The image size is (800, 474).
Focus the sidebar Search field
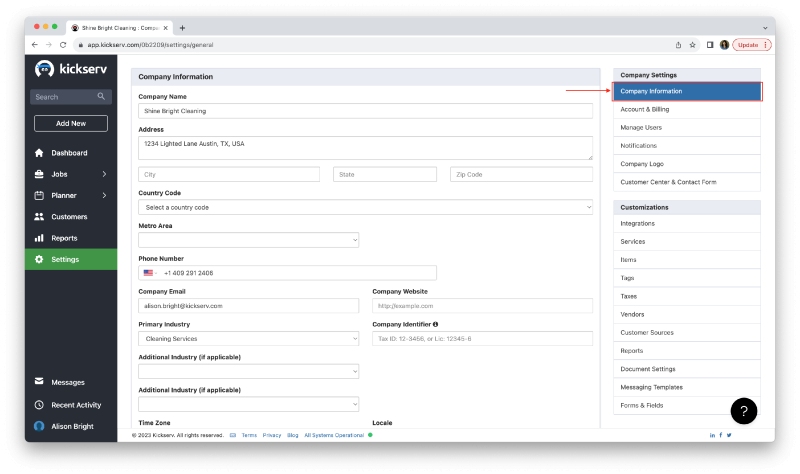(x=71, y=97)
